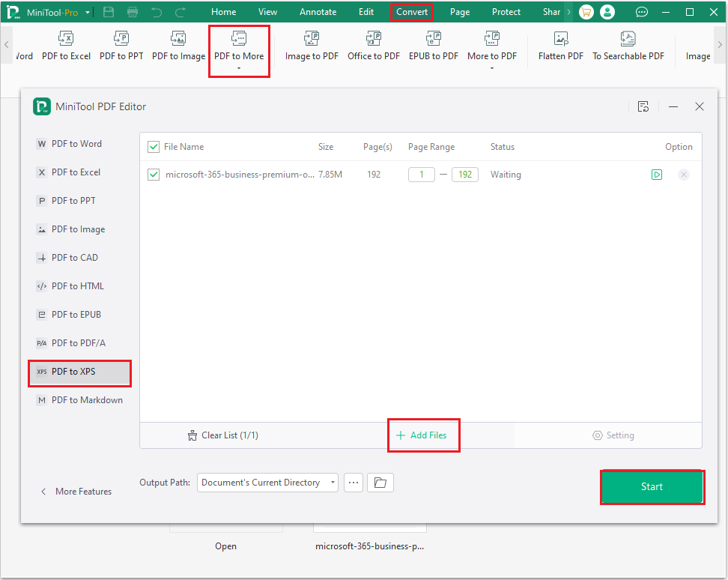Expand the More to PDF dropdown arrow
The width and height of the screenshot is (728, 580).
(x=491, y=68)
